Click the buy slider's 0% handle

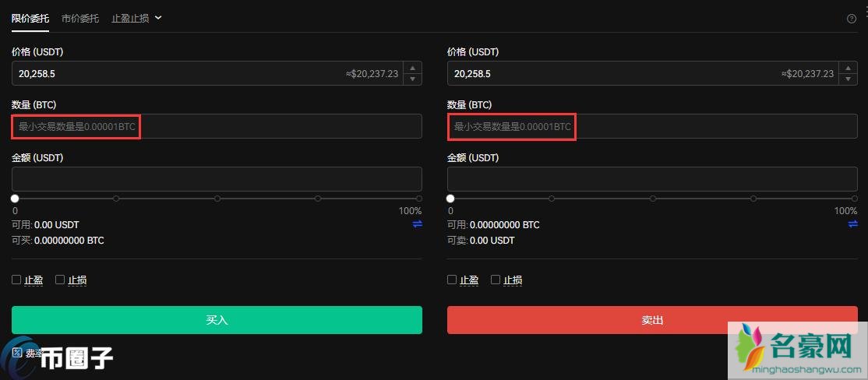pyautogui.click(x=15, y=199)
